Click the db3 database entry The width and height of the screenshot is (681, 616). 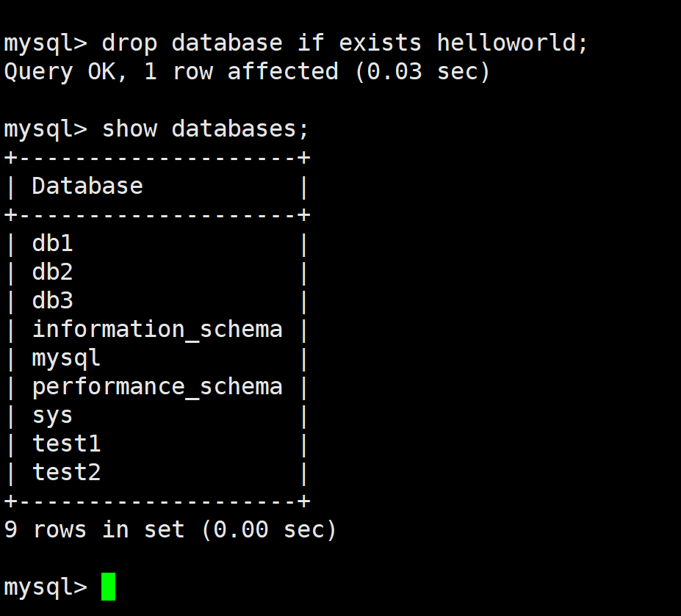pos(53,300)
